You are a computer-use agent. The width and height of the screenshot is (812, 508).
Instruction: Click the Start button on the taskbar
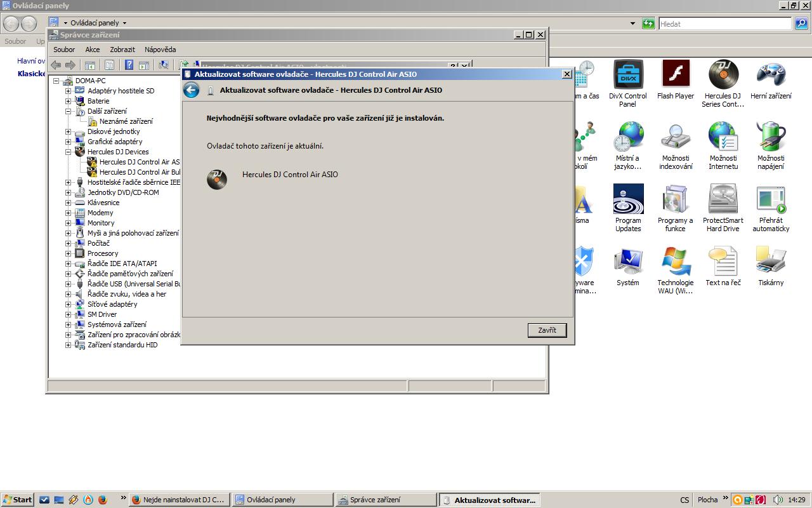click(17, 500)
